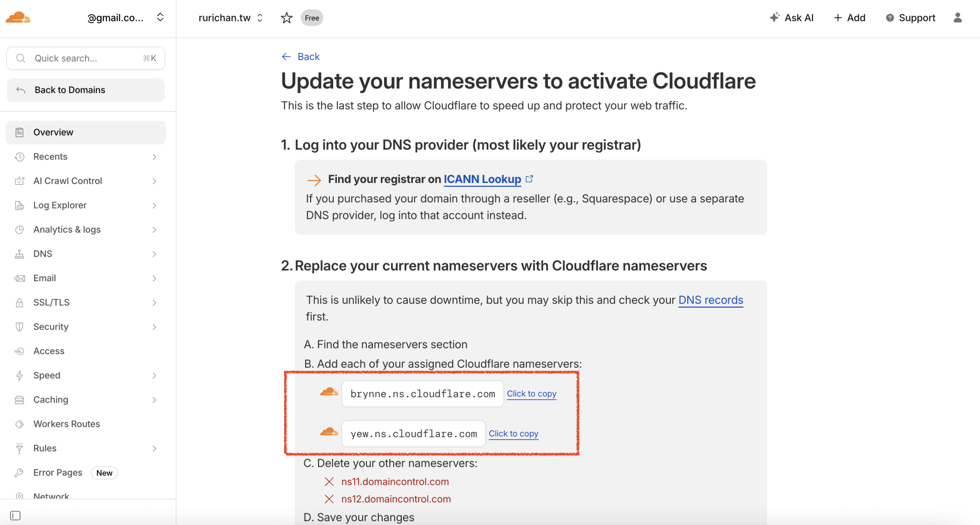This screenshot has height=525, width=980.
Task: Copy the yew.ns.cloudflare.com nameserver
Action: coord(513,433)
